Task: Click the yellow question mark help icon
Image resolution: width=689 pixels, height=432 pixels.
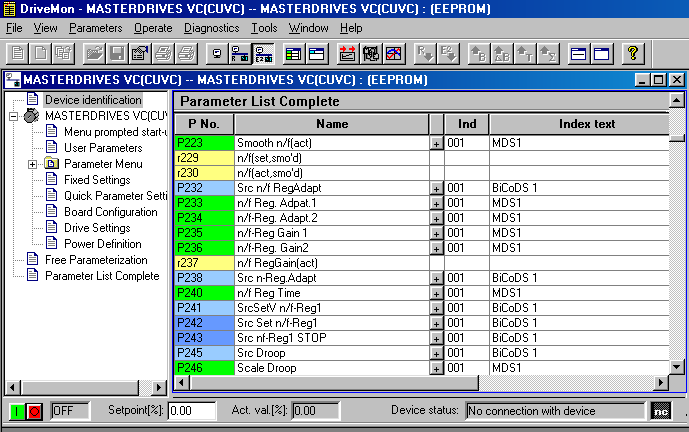Action: click(633, 54)
